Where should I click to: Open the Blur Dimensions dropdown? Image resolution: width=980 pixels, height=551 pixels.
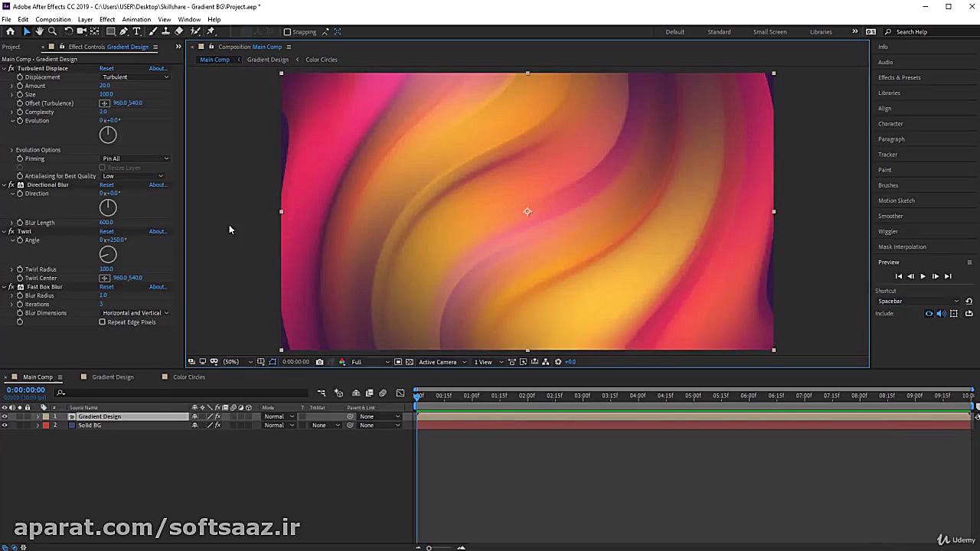tap(135, 313)
